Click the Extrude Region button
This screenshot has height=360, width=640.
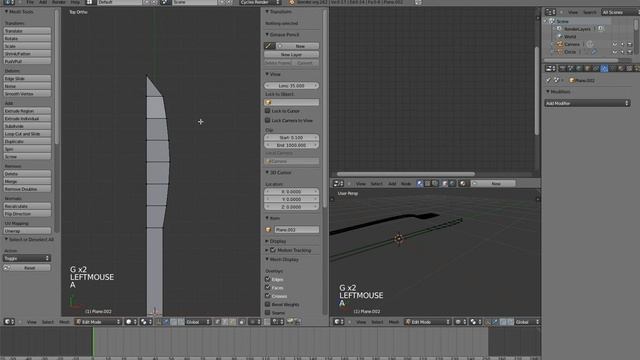27,111
